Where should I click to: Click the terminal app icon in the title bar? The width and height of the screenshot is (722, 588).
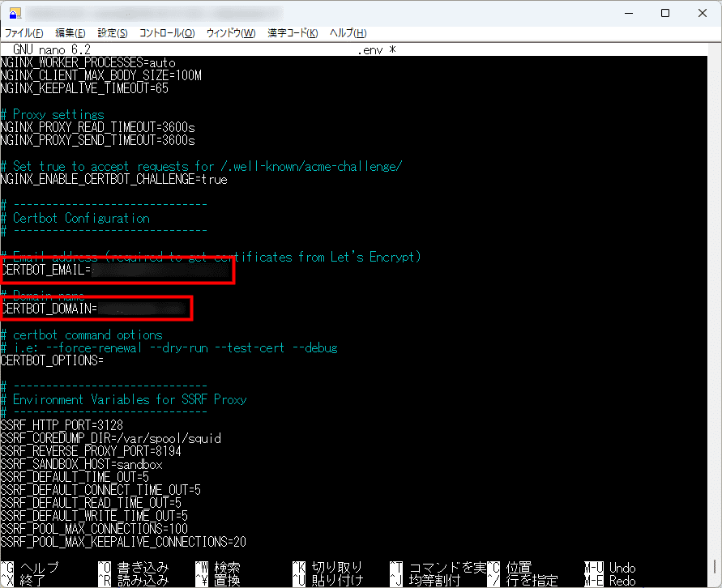coord(14,14)
